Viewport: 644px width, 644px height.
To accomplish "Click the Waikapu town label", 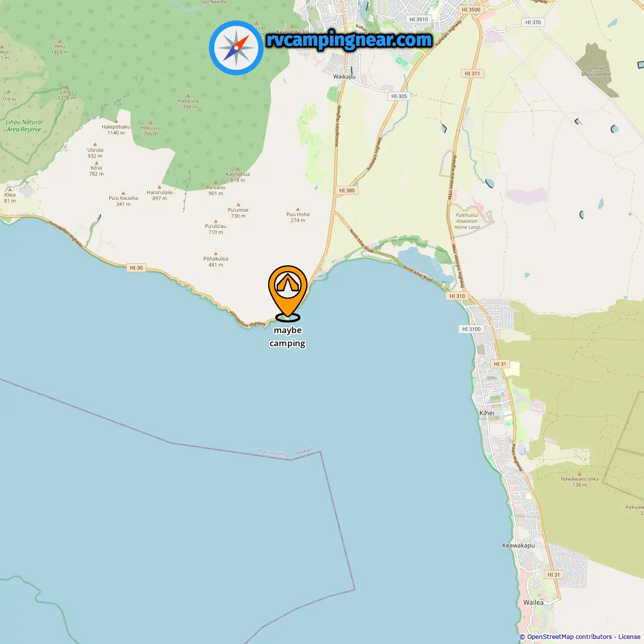I will (x=344, y=76).
